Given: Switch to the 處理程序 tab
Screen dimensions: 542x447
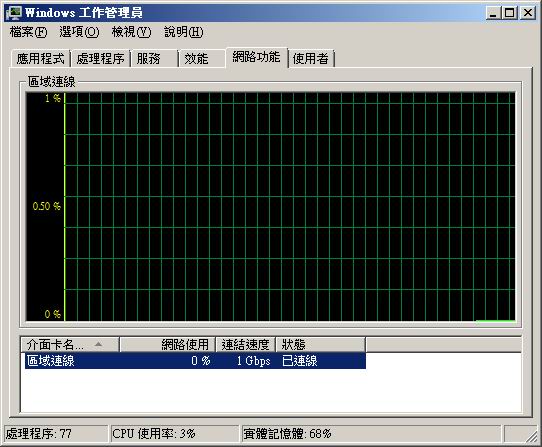Looking at the screenshot, I should point(101,58).
